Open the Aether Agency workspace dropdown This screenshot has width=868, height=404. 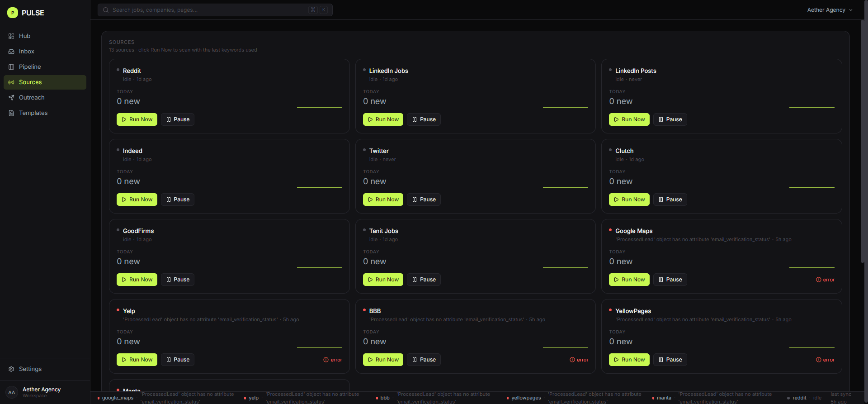830,10
